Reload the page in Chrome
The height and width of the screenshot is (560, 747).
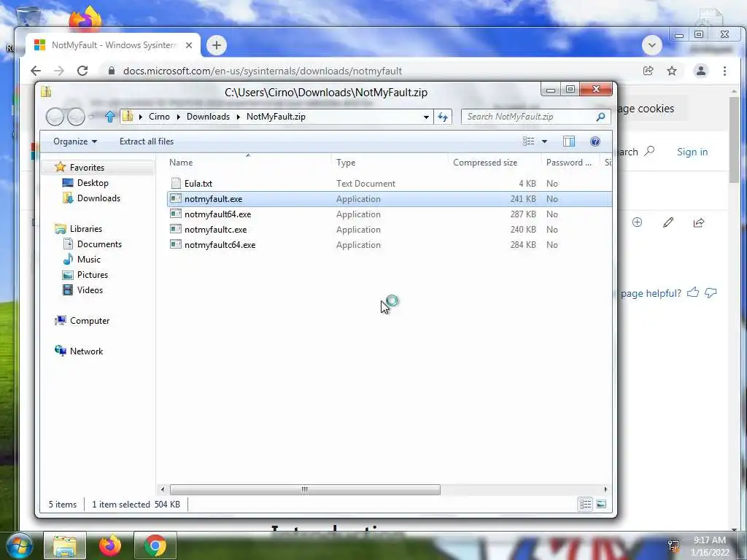82,71
